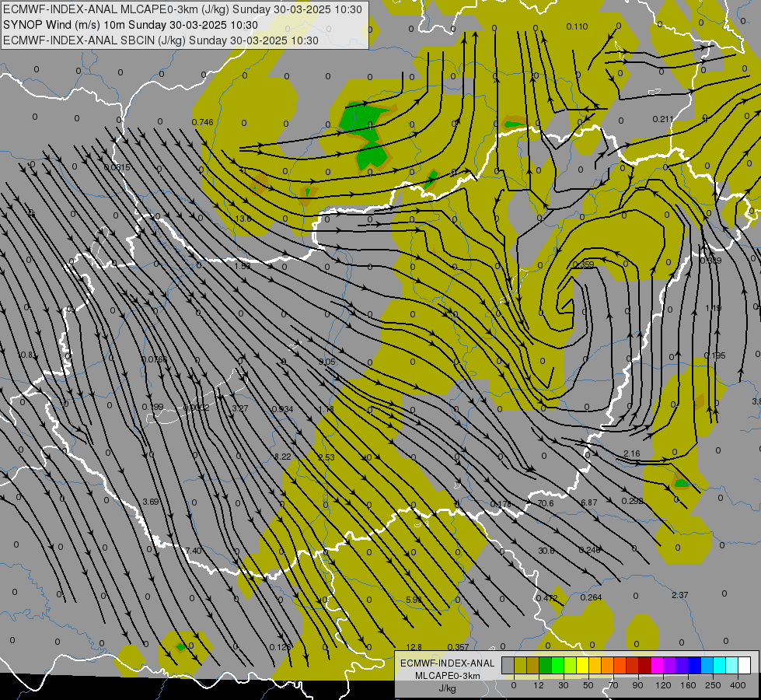Select the gray first legend swatch
Screen dimensions: 761x700
tap(508, 665)
